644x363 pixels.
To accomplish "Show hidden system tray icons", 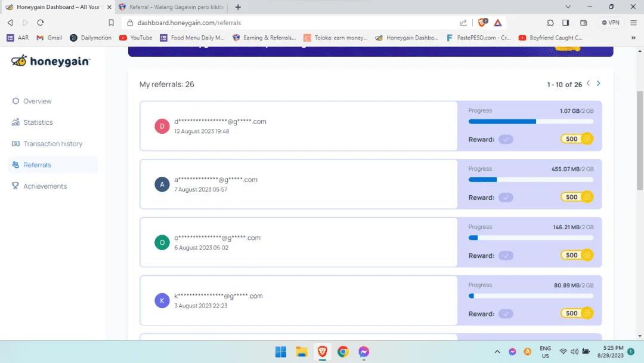I will pyautogui.click(x=497, y=352).
